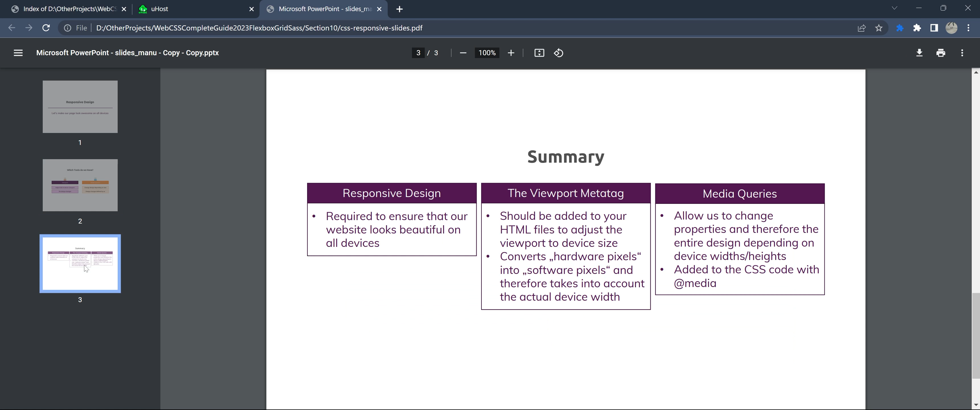Download the PDF file
The width and height of the screenshot is (980, 410).
[919, 53]
